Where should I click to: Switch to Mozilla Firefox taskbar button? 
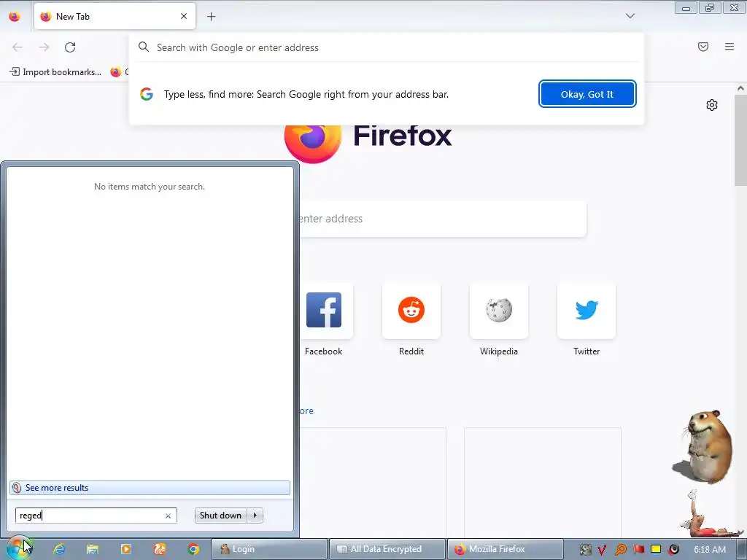point(505,549)
